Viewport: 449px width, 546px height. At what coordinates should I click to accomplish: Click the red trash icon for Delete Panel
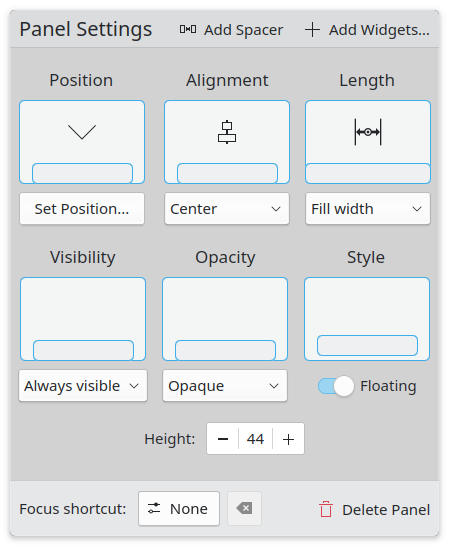(x=326, y=509)
